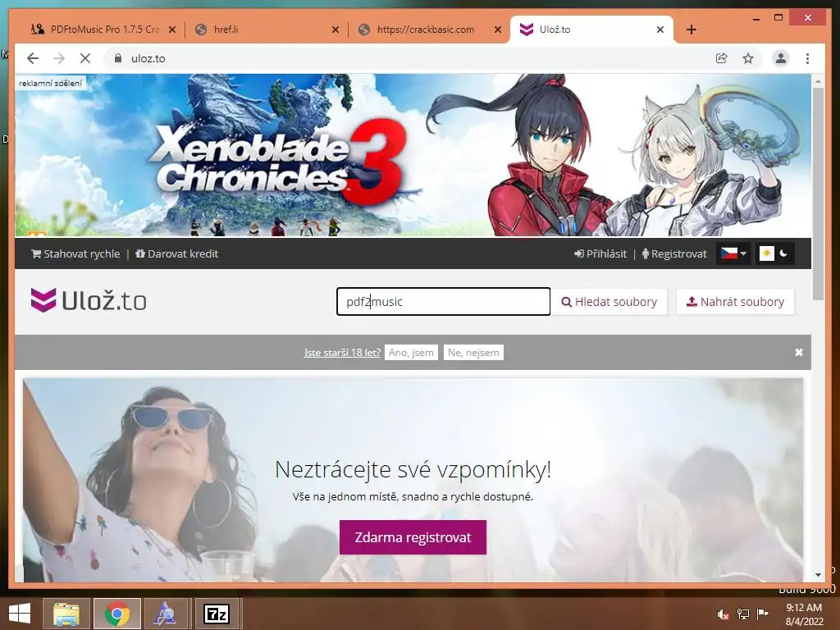Open the 7-Zip taskbar icon
840x630 pixels.
click(217, 614)
